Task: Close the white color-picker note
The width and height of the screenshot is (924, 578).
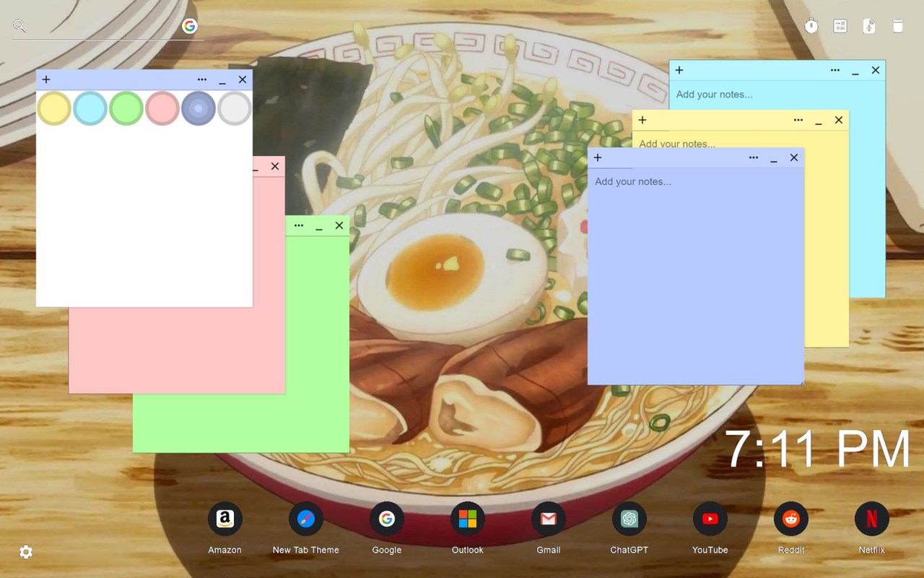Action: pyautogui.click(x=243, y=79)
